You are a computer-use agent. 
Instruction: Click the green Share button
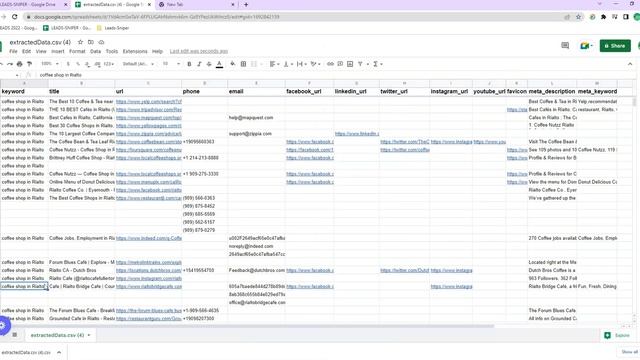pyautogui.click(x=615, y=46)
